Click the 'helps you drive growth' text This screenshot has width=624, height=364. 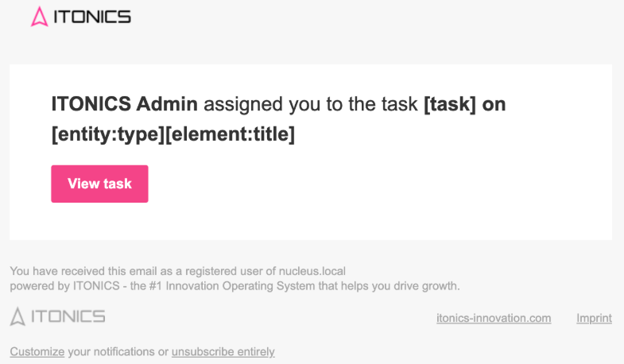[x=405, y=285]
